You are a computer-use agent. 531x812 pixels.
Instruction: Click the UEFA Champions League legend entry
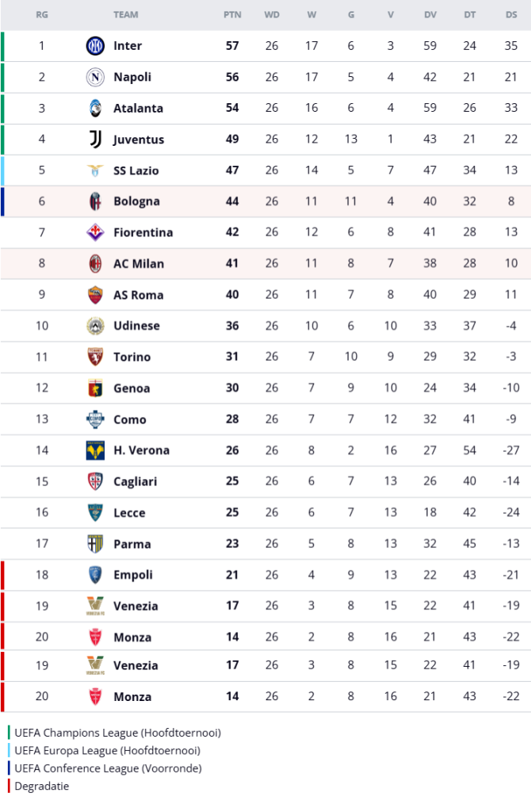click(x=117, y=733)
